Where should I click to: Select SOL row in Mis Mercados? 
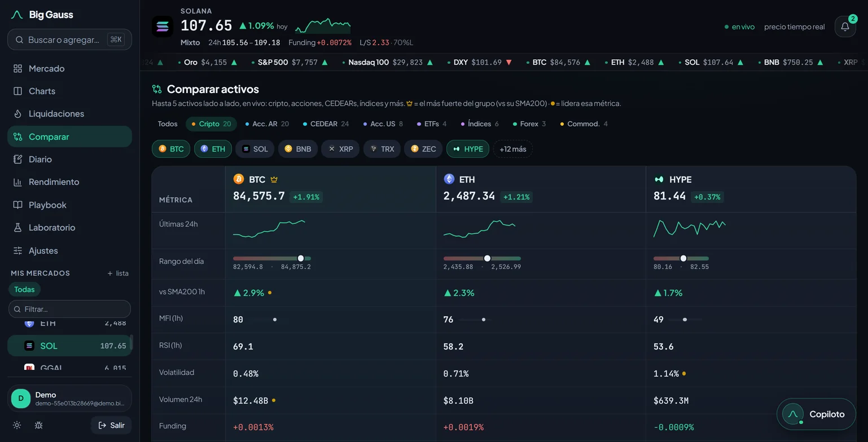(69, 346)
